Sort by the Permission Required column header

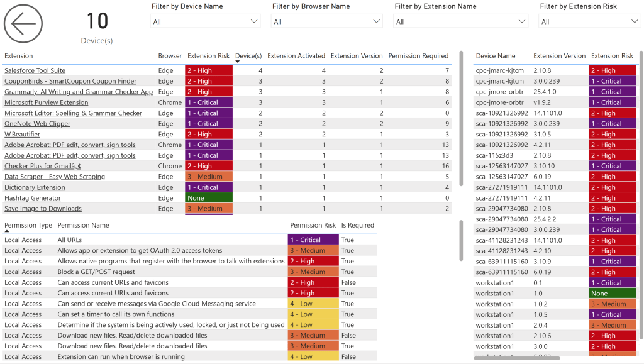[x=418, y=56]
